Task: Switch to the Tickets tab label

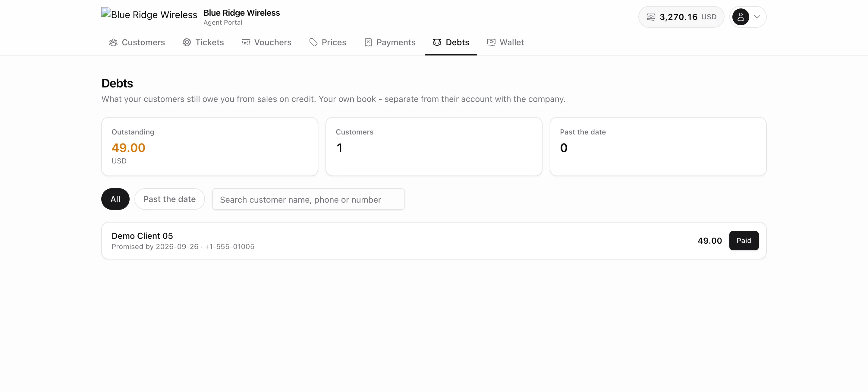Action: [x=209, y=42]
